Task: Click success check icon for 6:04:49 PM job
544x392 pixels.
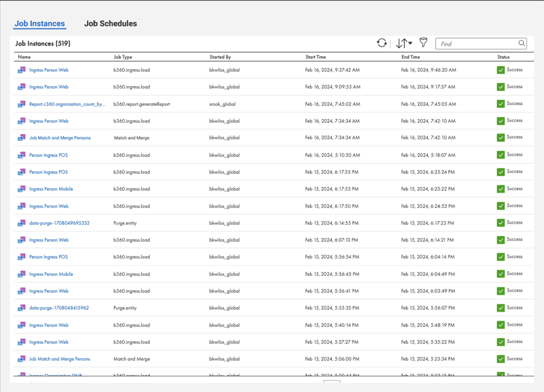Action: click(500, 274)
